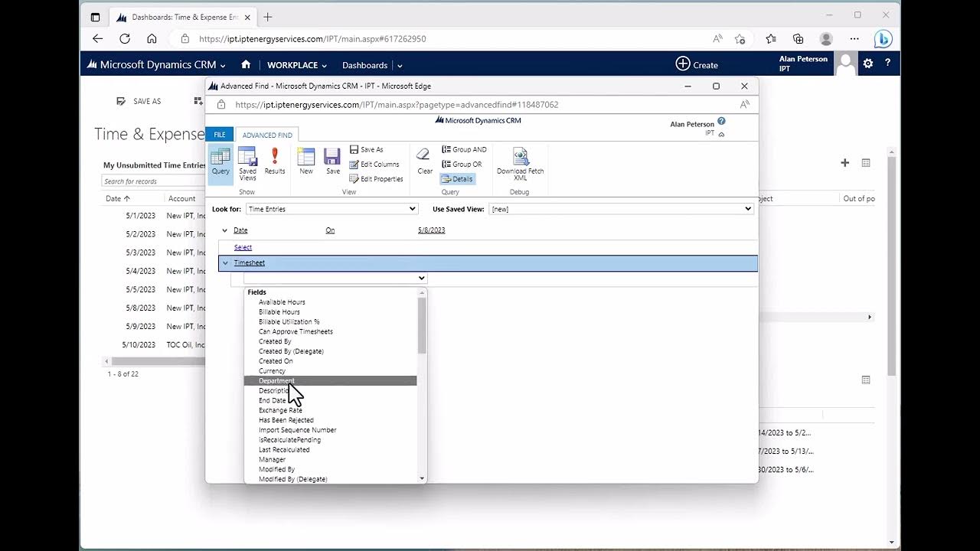Open browser home page
Viewport: 980px width, 551px height.
click(152, 38)
